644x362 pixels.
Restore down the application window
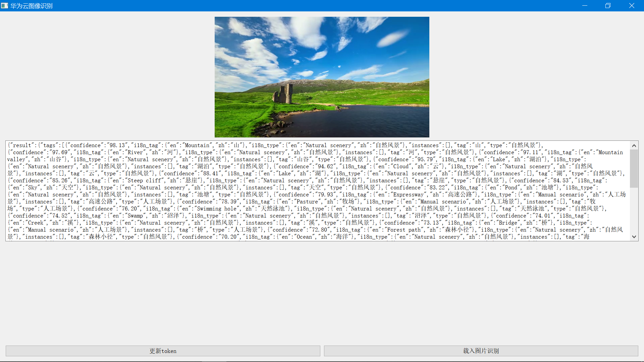pyautogui.click(x=608, y=6)
